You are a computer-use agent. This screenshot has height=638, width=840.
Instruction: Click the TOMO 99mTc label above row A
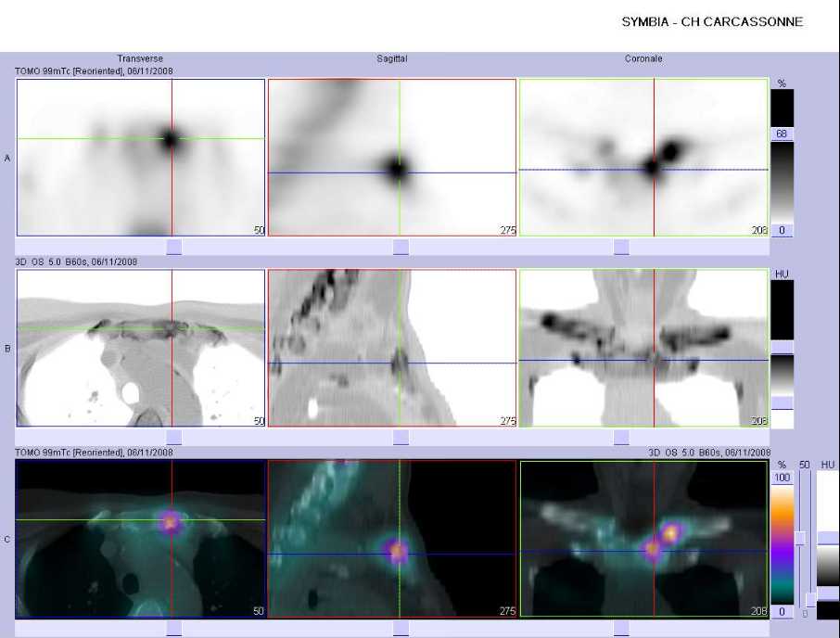94,71
